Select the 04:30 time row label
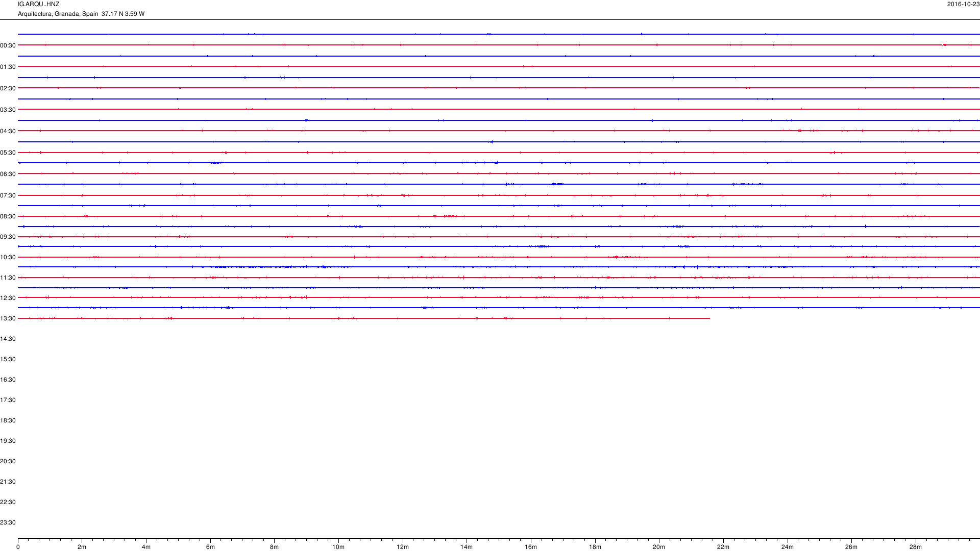Image resolution: width=980 pixels, height=551 pixels. 8,131
